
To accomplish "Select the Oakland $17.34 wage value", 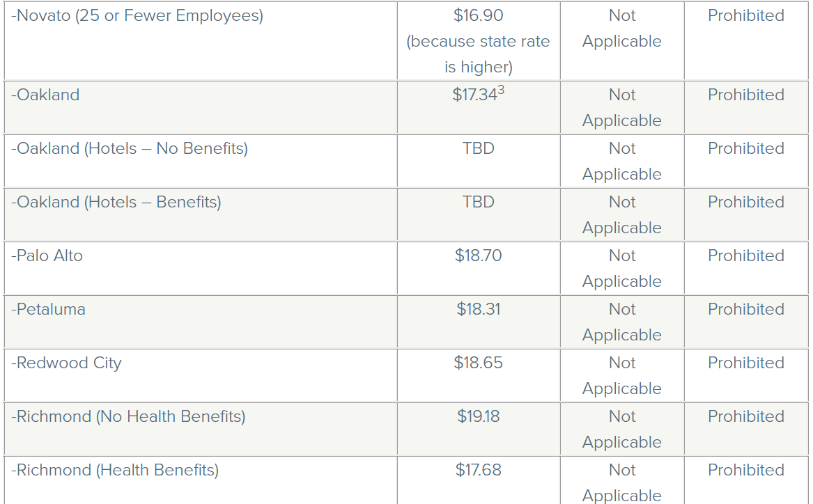I will [x=473, y=95].
